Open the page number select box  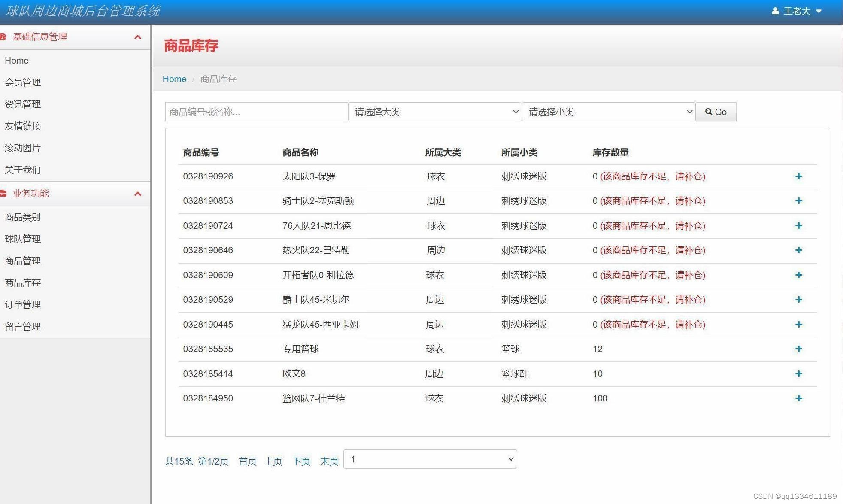(430, 459)
